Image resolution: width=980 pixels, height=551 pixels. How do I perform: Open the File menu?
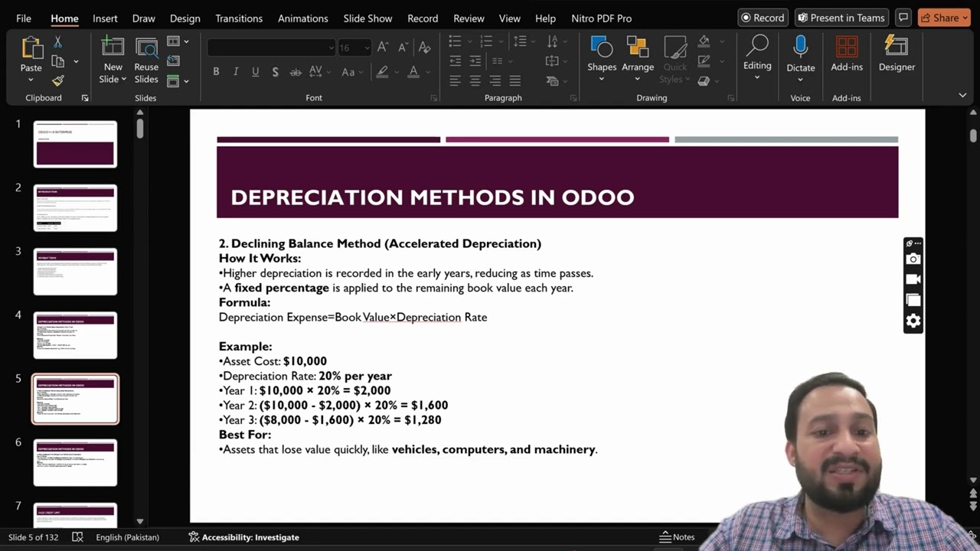point(24,18)
